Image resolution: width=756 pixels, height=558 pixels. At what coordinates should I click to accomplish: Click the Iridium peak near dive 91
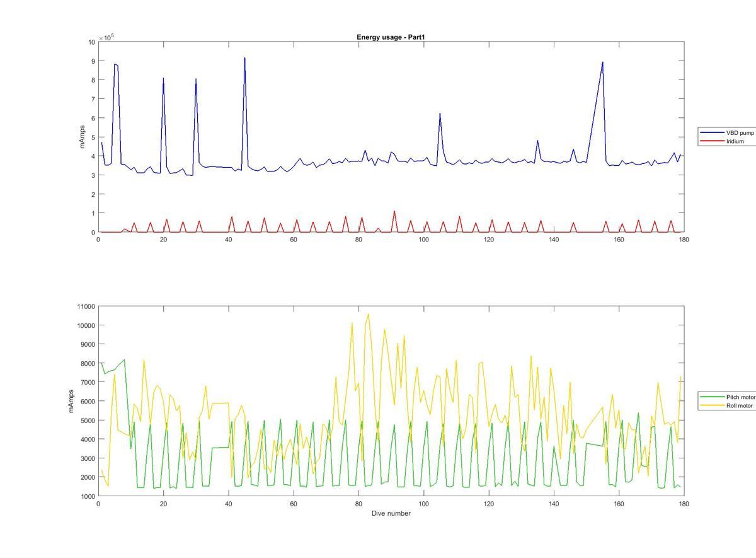[x=394, y=211]
